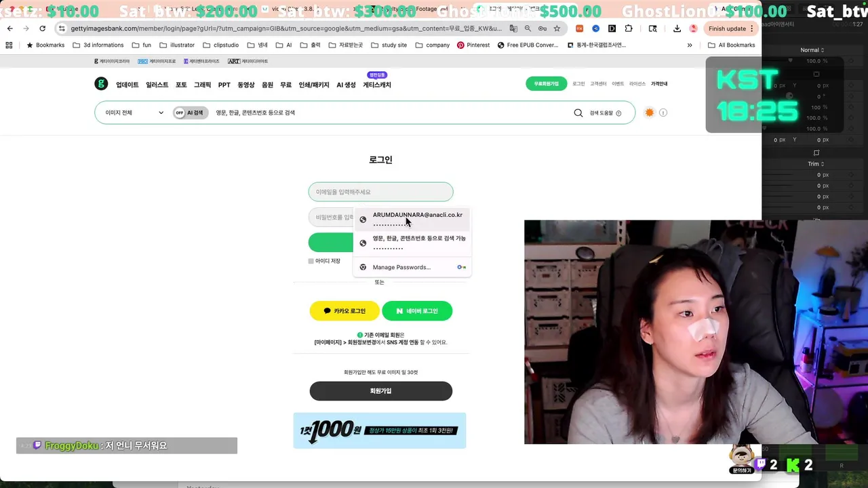
Task: Choose Manage Passwords in autofill popup
Action: pyautogui.click(x=412, y=267)
